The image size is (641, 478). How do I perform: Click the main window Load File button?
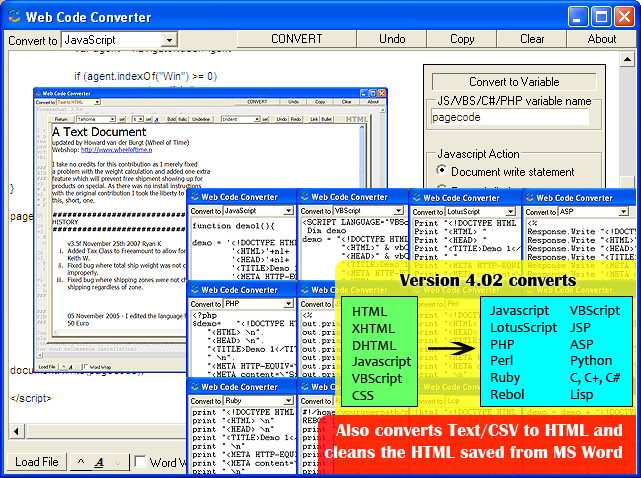(x=37, y=462)
